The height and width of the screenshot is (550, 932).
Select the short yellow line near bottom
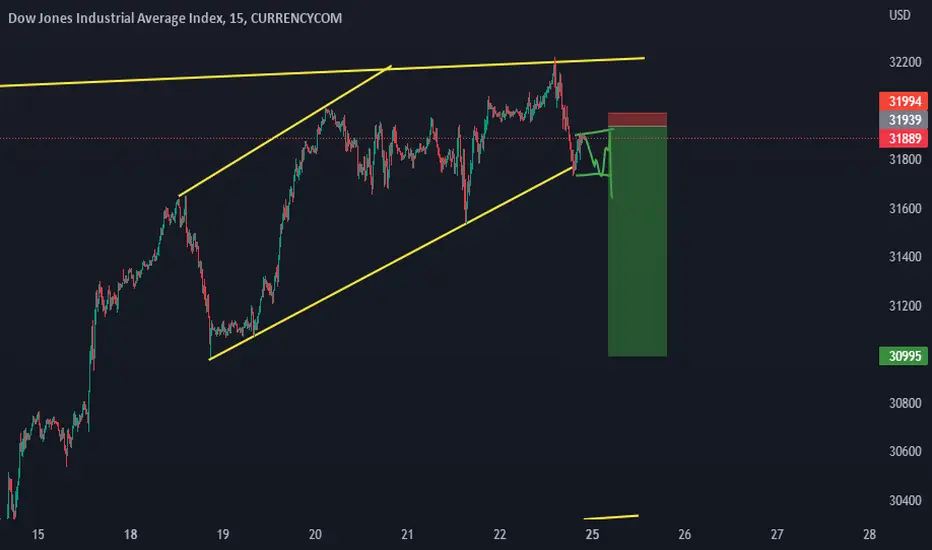pyautogui.click(x=611, y=517)
